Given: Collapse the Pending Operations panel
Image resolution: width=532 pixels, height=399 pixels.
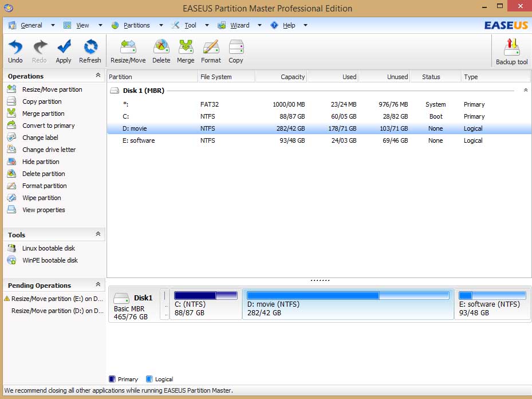Looking at the screenshot, I should click(x=98, y=285).
